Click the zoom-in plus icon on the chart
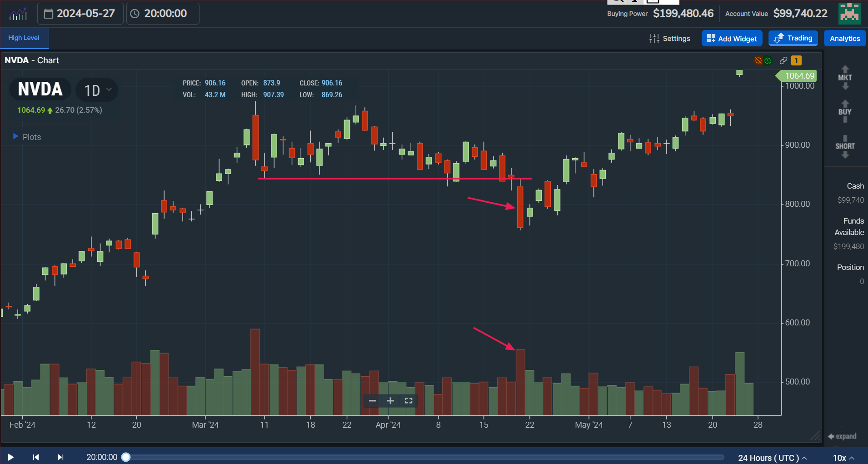Screen dimensions: 868x464 click(x=389, y=401)
